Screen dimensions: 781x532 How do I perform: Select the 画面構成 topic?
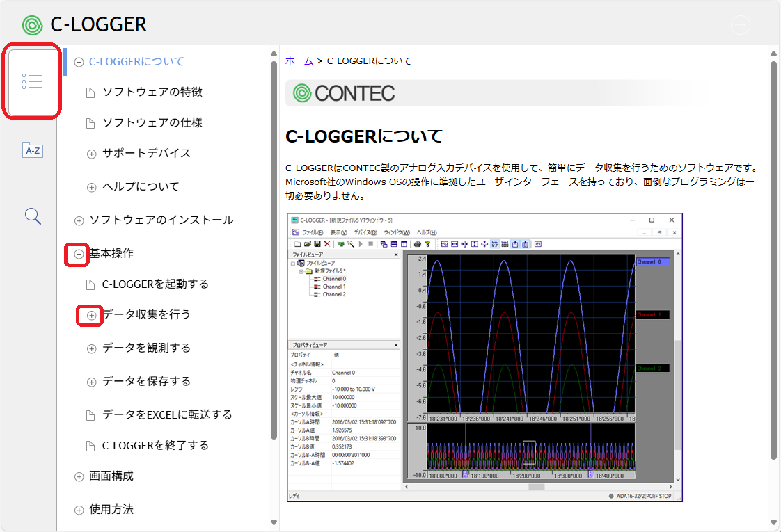[111, 476]
